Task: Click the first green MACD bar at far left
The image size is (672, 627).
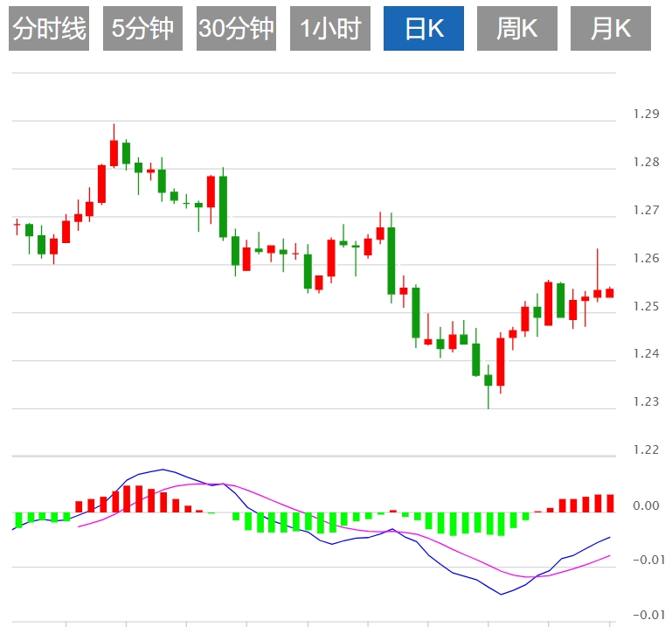Action: coord(17,519)
